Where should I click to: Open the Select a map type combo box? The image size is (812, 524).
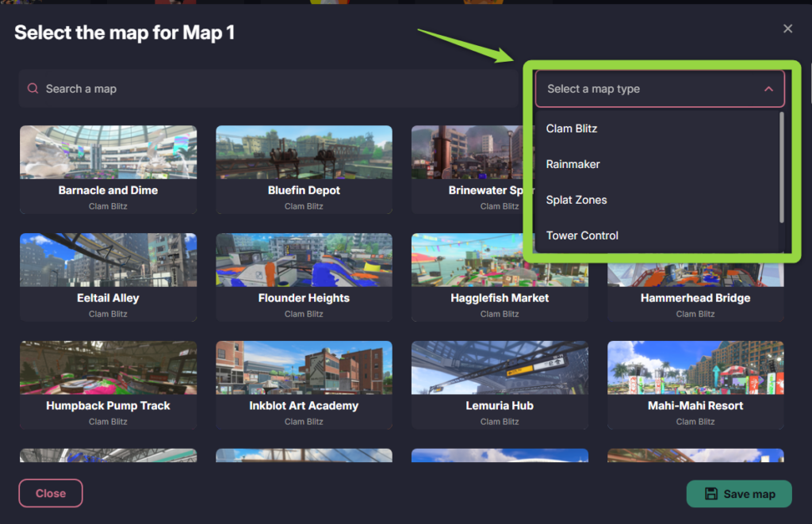click(650, 89)
